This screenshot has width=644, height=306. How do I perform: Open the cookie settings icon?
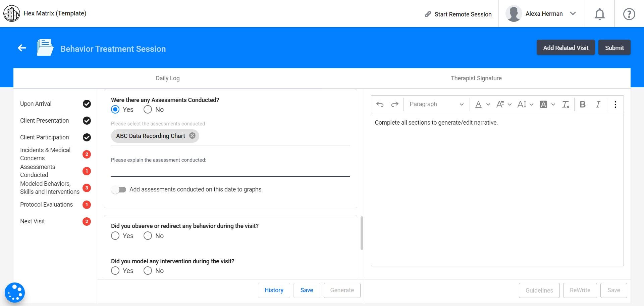click(15, 293)
